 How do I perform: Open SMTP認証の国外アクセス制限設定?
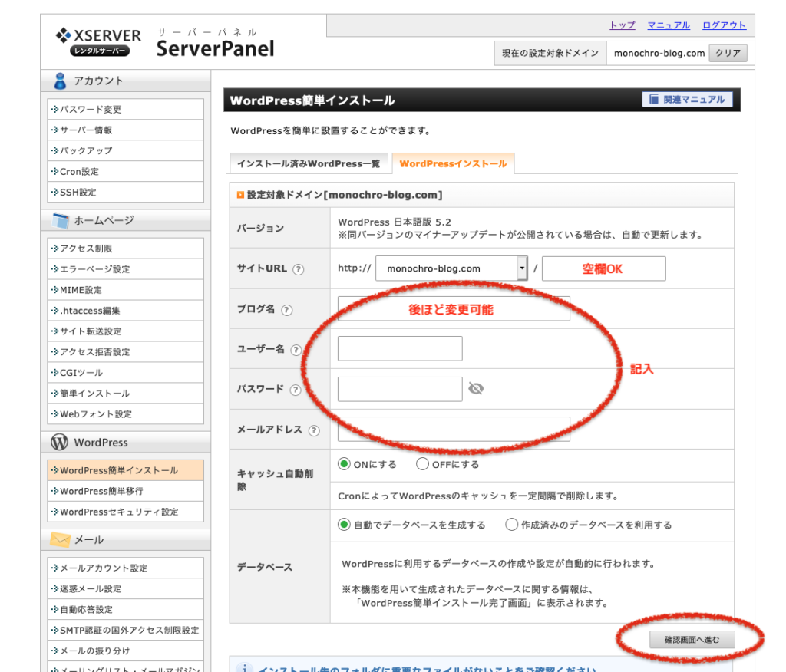point(125,630)
